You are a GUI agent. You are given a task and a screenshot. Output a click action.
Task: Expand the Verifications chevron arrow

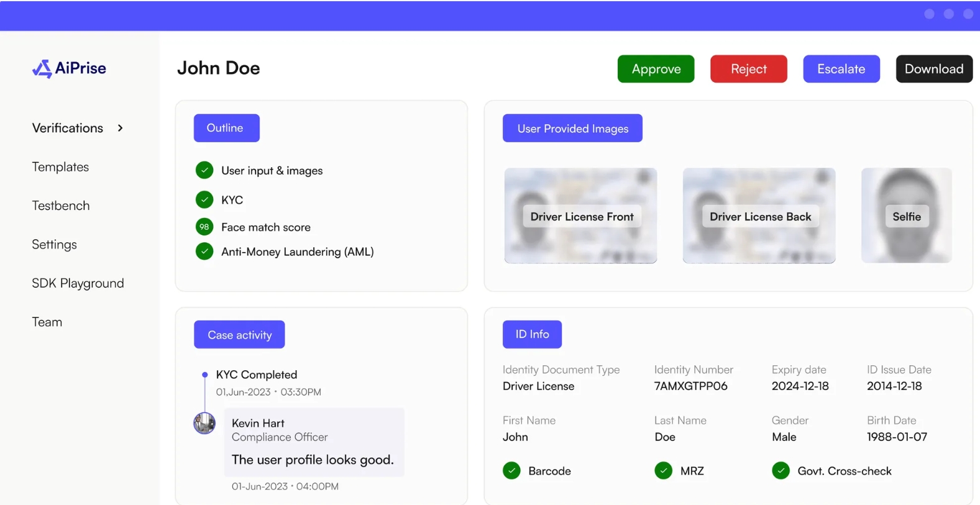(120, 128)
